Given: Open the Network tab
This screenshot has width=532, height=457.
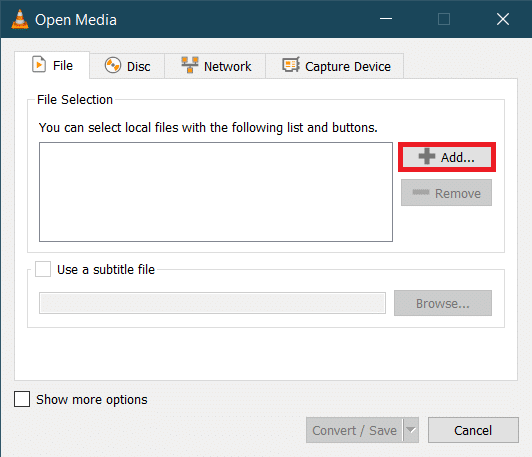Looking at the screenshot, I should pos(215,66).
